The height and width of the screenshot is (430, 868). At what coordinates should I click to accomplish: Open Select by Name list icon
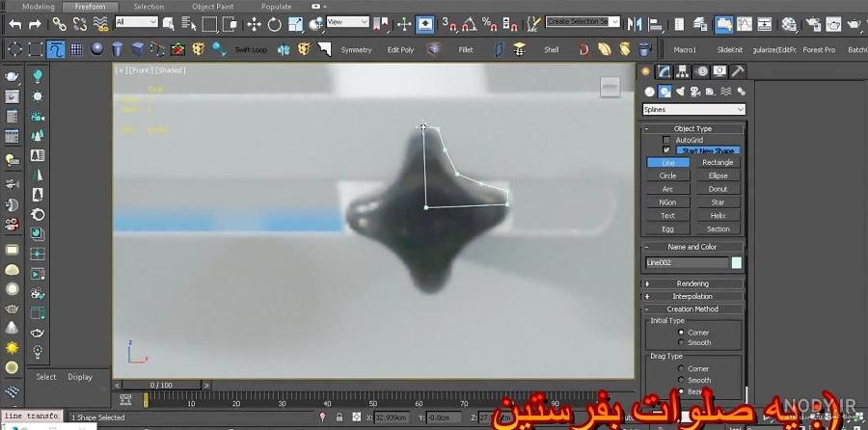[189, 24]
